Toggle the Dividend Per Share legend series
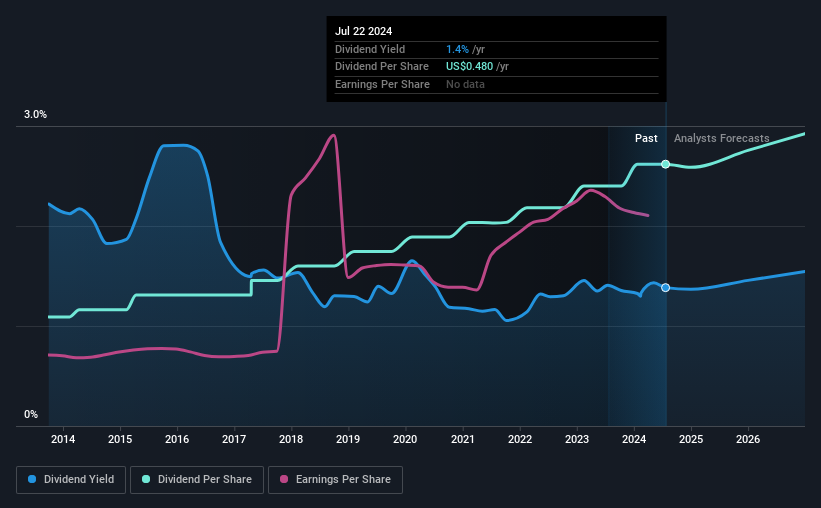Screen dimensions: 821x508 click(197, 480)
